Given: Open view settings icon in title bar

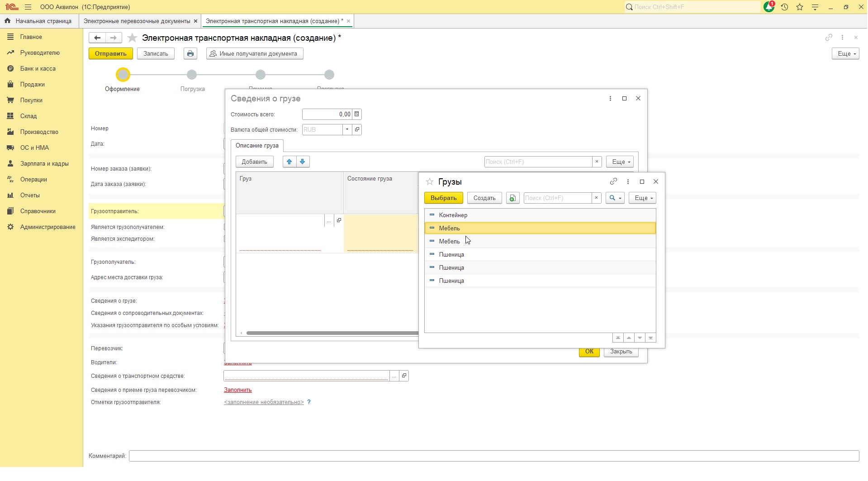Looking at the screenshot, I should point(815,7).
